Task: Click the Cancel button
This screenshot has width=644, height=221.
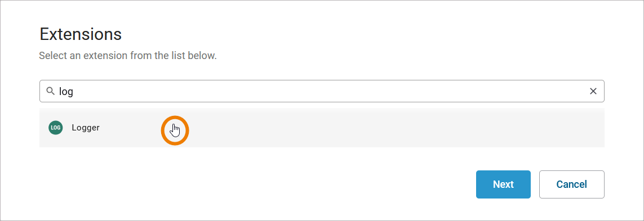Action: coord(571,184)
